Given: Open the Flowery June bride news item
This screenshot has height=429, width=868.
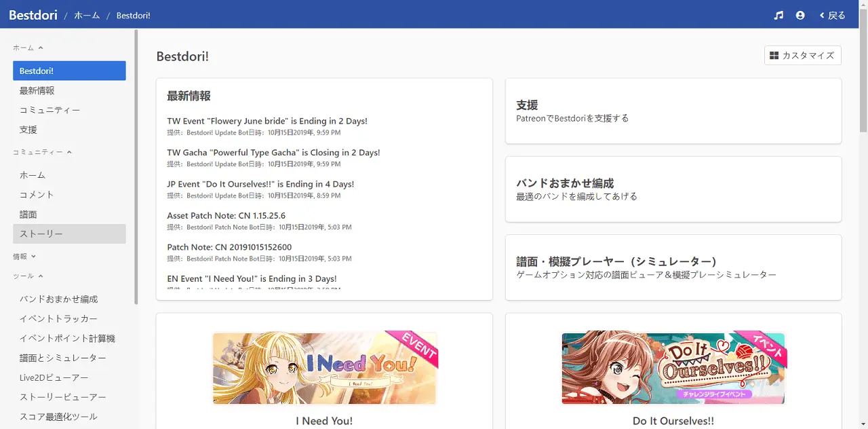Looking at the screenshot, I should [267, 122].
